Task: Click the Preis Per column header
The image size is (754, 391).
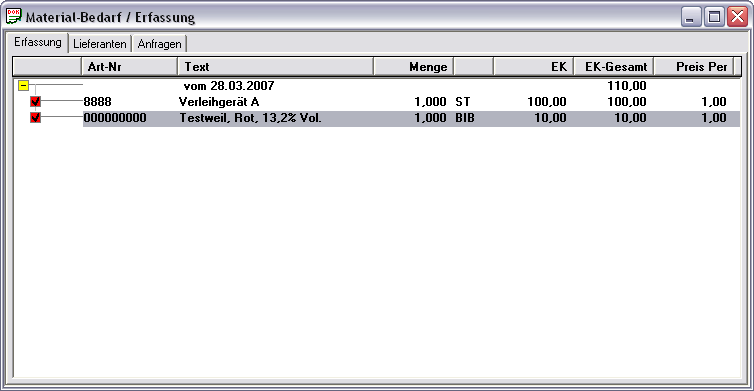Action: click(693, 67)
